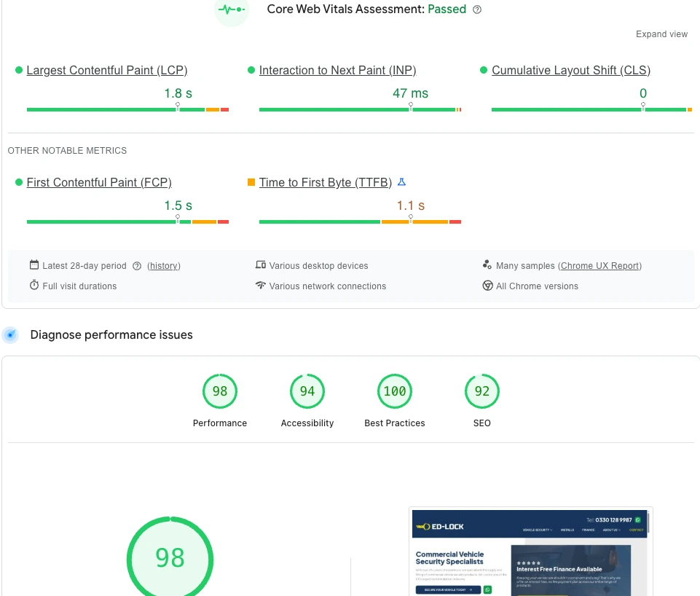Image resolution: width=700 pixels, height=596 pixels.
Task: Open Largest Contentful Paint (LCP) link
Action: [x=107, y=71]
